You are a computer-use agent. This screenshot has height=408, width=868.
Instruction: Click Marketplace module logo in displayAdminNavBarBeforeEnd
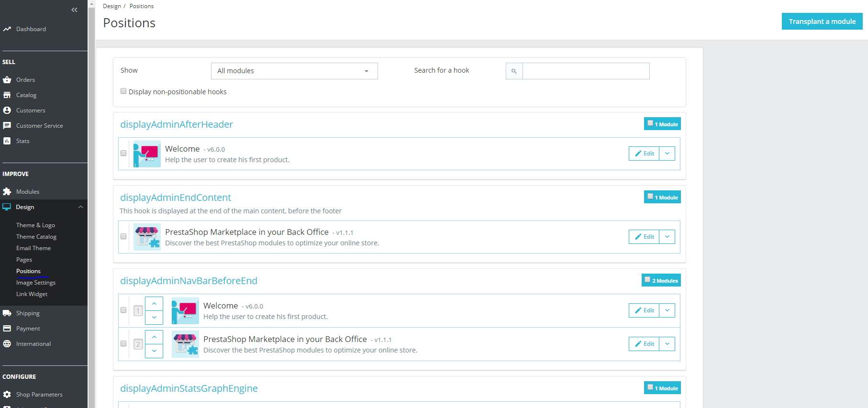pyautogui.click(x=185, y=344)
